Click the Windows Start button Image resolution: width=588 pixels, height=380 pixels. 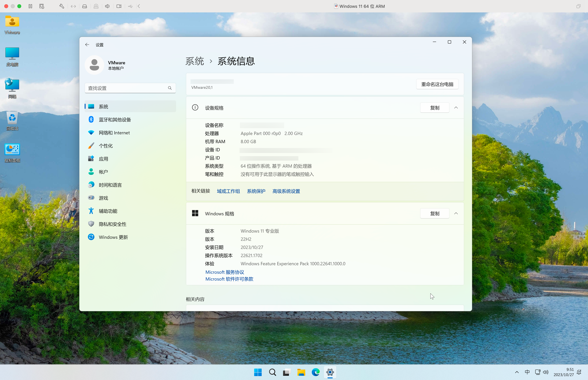pyautogui.click(x=258, y=372)
